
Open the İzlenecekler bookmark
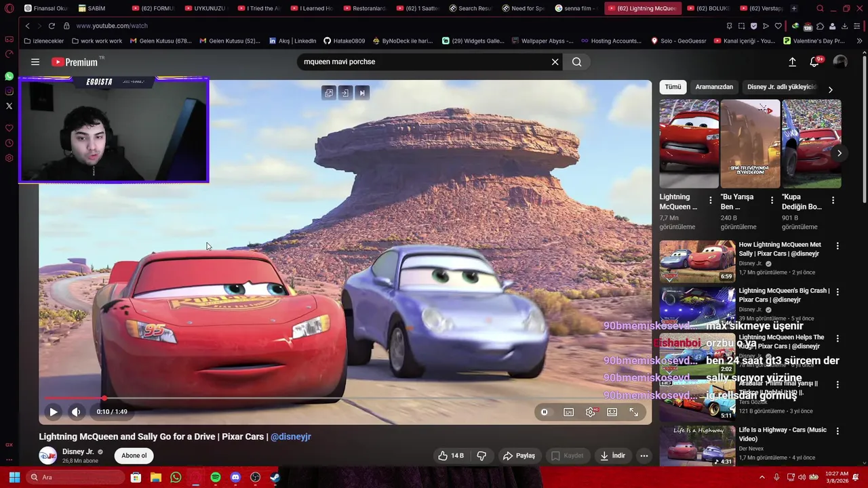click(43, 41)
